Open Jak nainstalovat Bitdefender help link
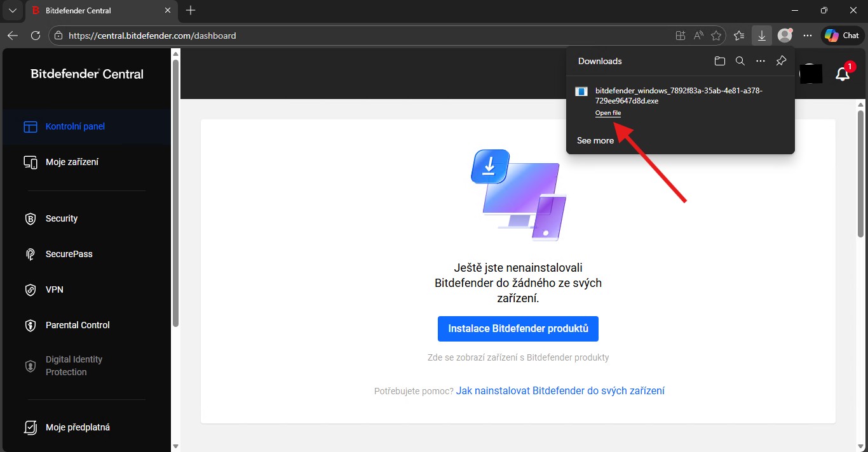 click(560, 391)
